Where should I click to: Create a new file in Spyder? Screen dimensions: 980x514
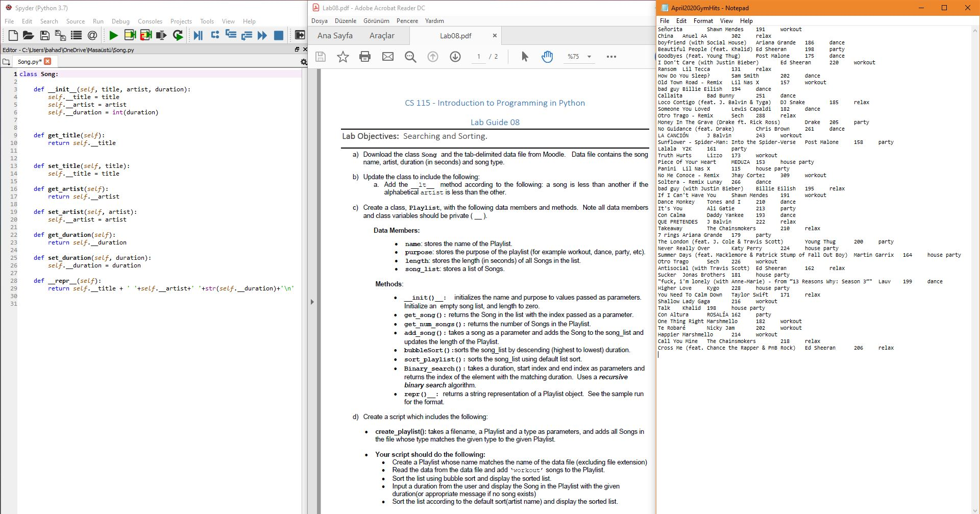pyautogui.click(x=13, y=35)
